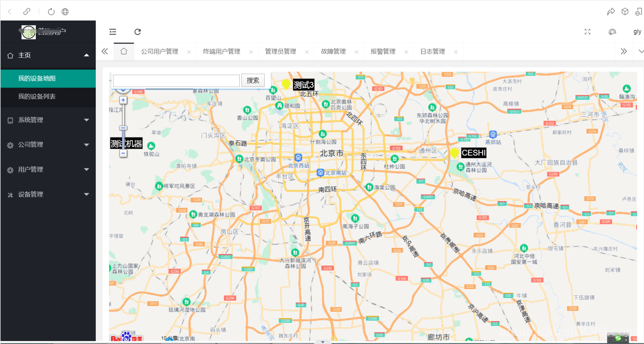The width and height of the screenshot is (644, 344).
Task: Close the 日志管理 tab
Action: point(456,52)
